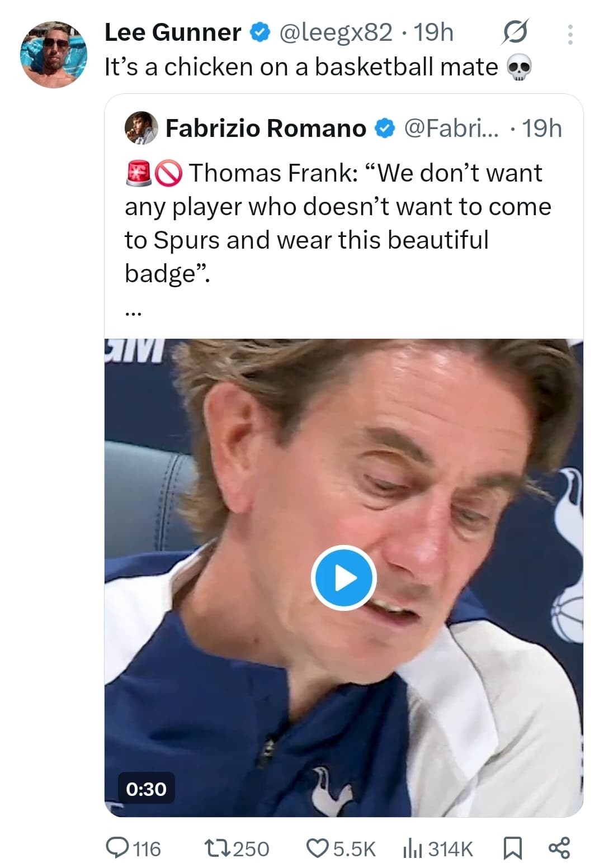Open the three-dot more options menu
The height and width of the screenshot is (868, 604).
point(570,35)
